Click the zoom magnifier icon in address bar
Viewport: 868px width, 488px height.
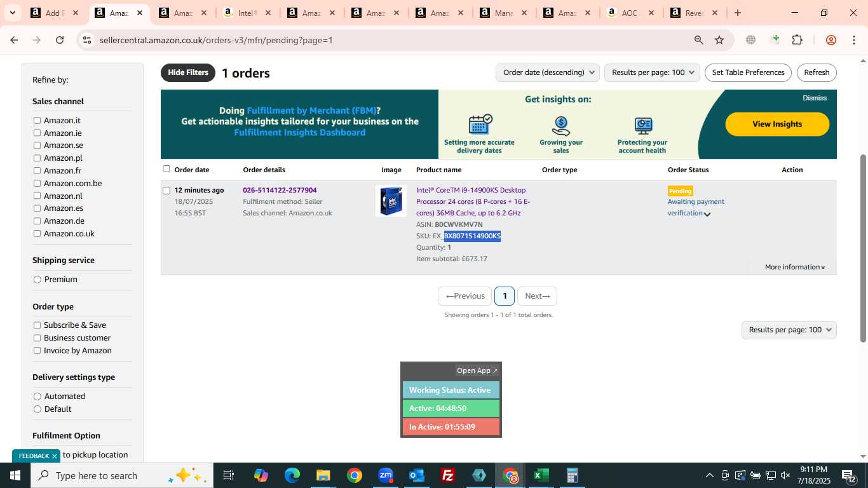tap(698, 40)
